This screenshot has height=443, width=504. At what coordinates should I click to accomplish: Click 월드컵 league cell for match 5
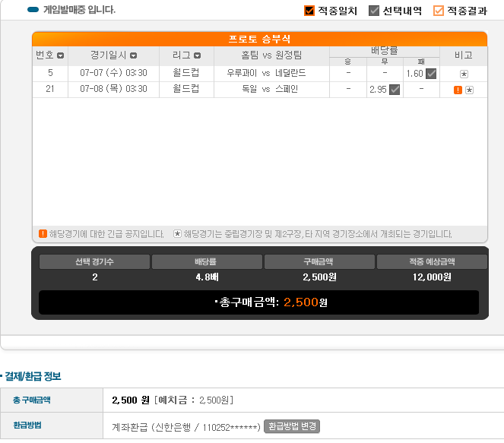186,73
